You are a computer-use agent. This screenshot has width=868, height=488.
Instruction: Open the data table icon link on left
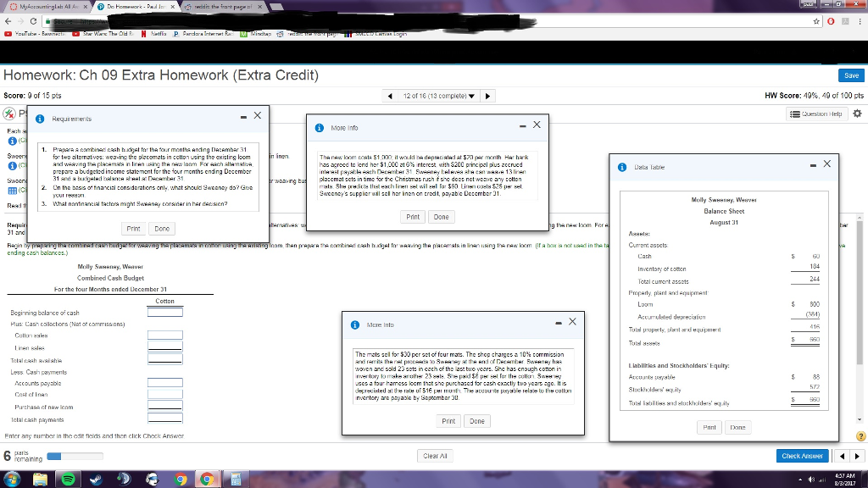tap(12, 191)
